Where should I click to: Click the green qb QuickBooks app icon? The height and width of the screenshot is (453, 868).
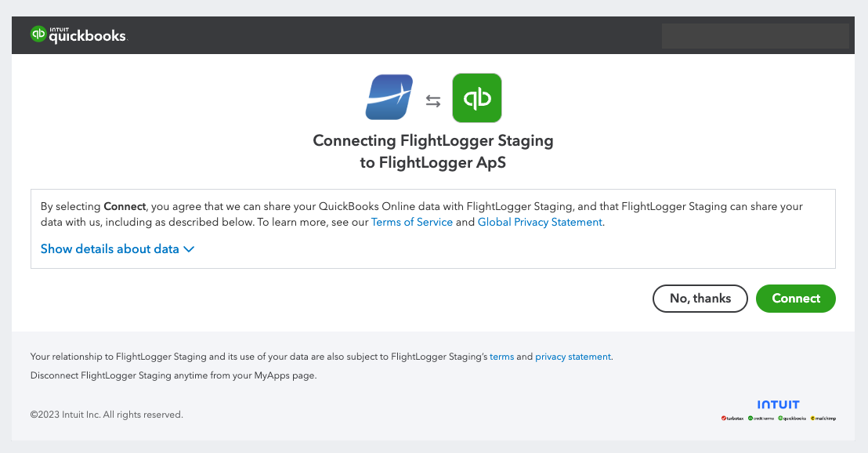[x=477, y=97]
